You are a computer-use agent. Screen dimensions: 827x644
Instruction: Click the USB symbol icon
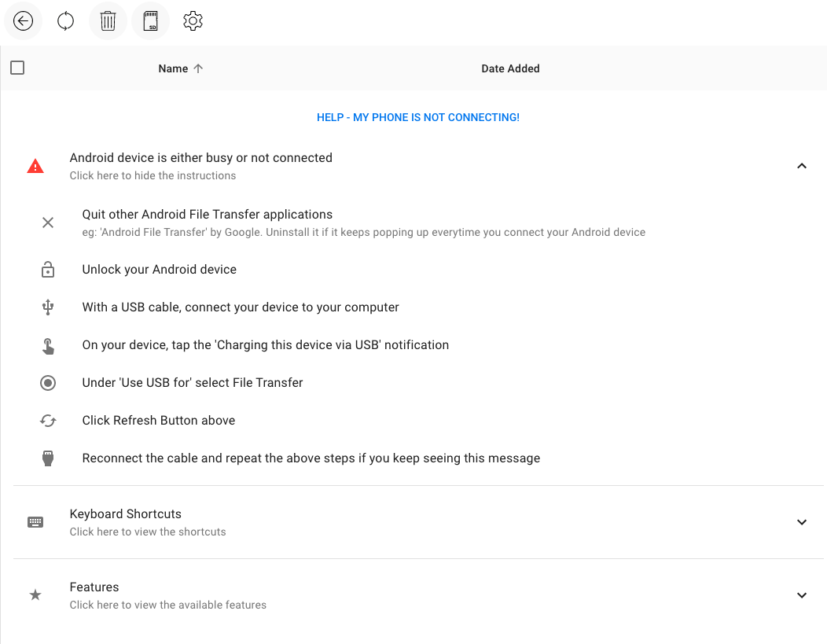48,307
